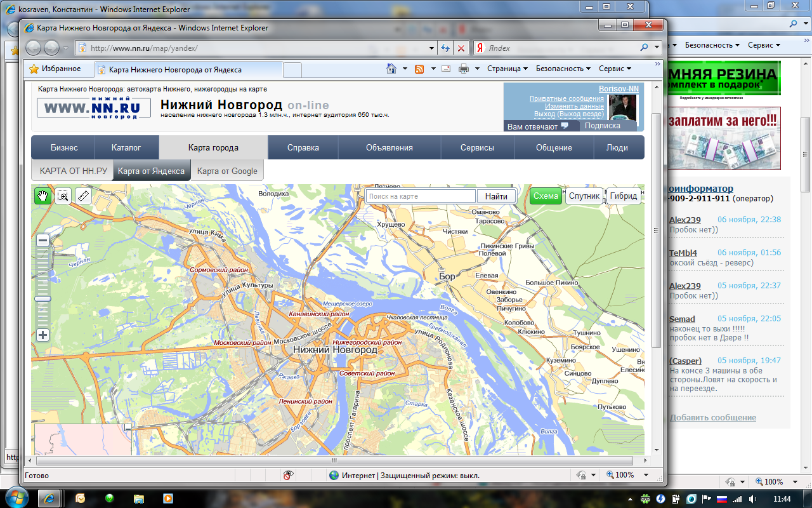Activate the magnifier zoom-area tool
812x508 pixels.
pos(63,196)
